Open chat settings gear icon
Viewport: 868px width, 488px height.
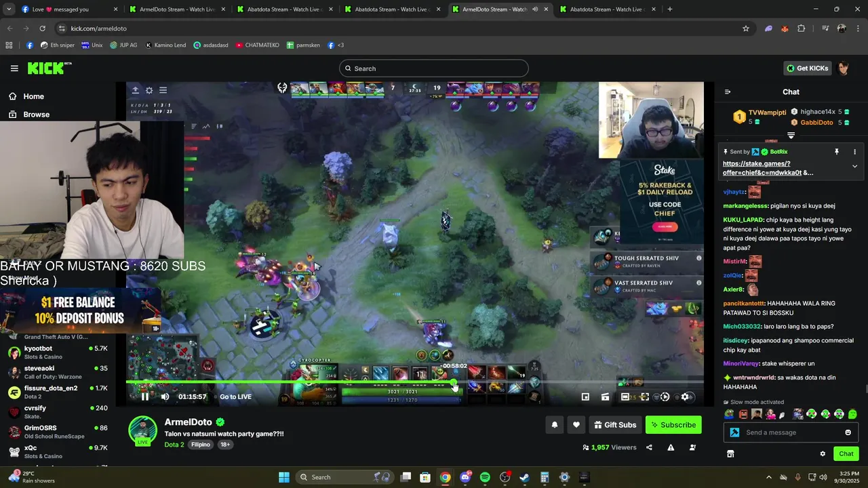(823, 454)
